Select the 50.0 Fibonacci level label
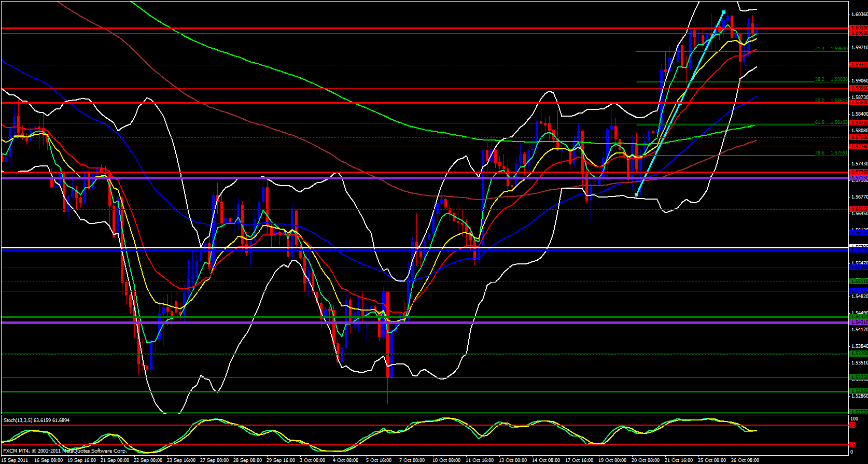Image resolution: width=868 pixels, height=464 pixels. click(x=819, y=101)
